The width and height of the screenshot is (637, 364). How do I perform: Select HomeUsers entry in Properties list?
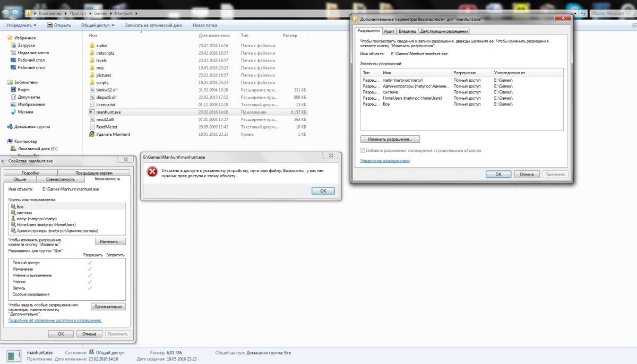click(67, 224)
